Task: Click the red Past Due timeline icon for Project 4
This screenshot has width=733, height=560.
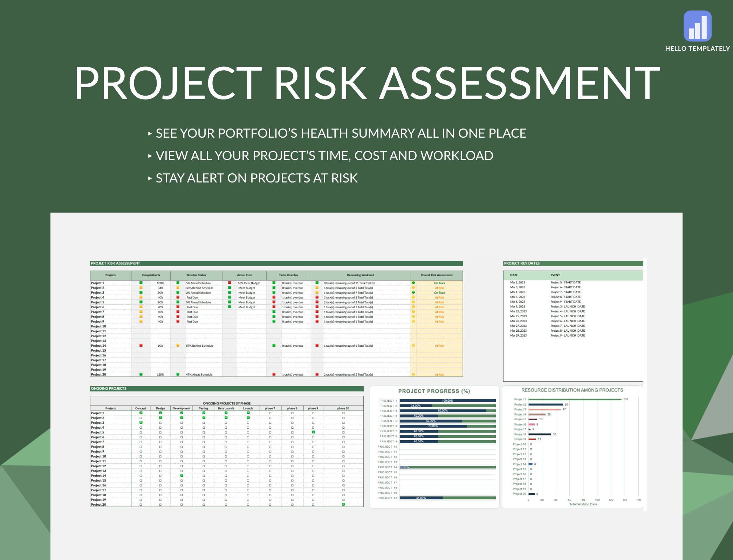Action: click(178, 297)
